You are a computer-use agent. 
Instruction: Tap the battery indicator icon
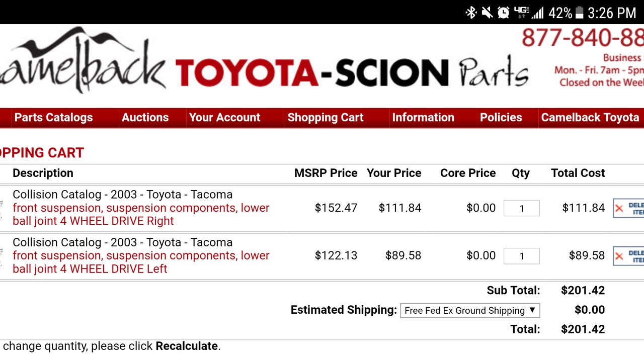point(579,13)
